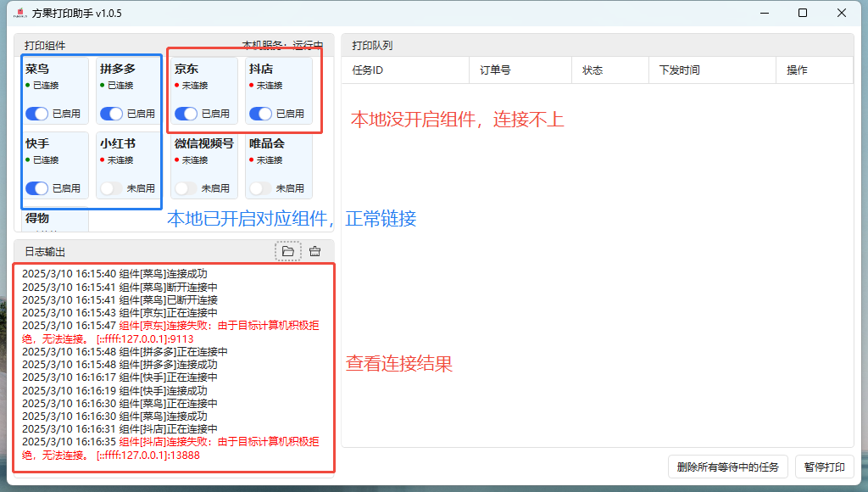This screenshot has height=492, width=868.
Task: Enable the 小红书 component switch
Action: 111,188
